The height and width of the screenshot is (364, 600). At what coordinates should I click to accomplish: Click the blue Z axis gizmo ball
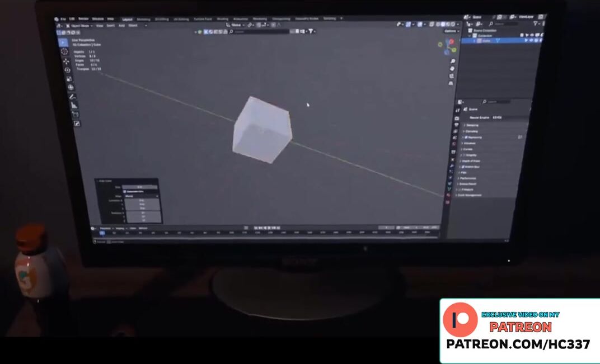[x=447, y=52]
